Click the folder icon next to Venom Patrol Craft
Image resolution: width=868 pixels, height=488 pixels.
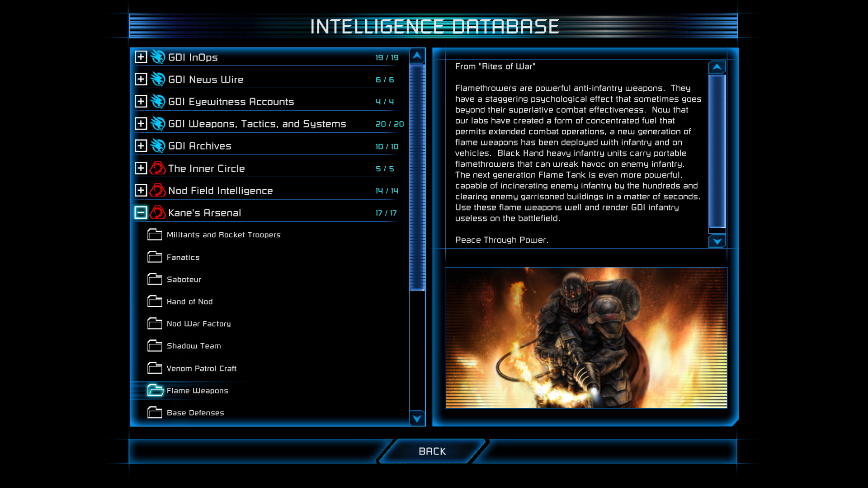click(x=155, y=368)
